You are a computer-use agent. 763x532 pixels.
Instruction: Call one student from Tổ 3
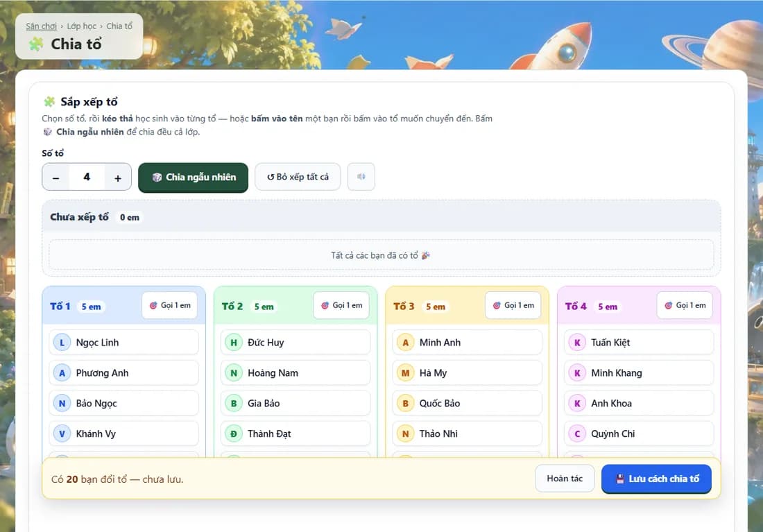(513, 306)
